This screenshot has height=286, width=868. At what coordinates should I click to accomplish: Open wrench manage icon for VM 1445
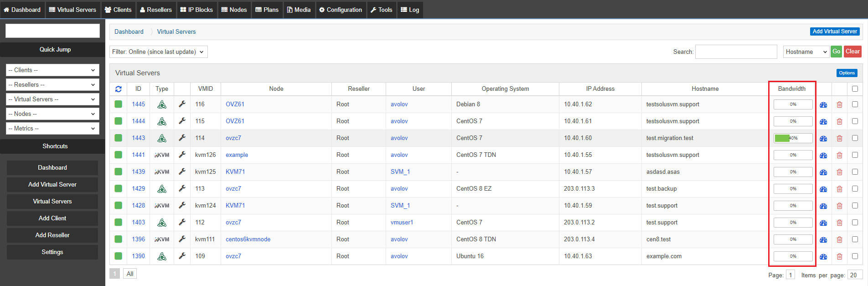(x=182, y=104)
